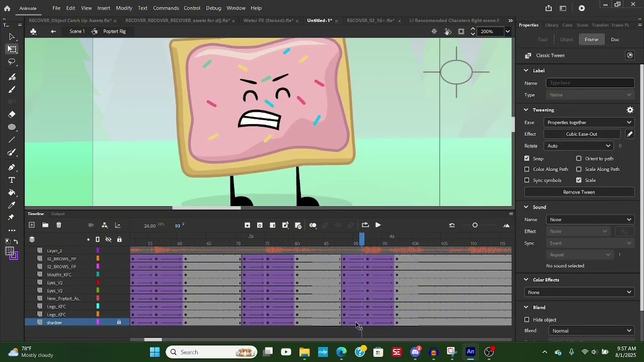Click the Cubic Ease-Out effect button
Screen dimensions: 644x362
582,134
